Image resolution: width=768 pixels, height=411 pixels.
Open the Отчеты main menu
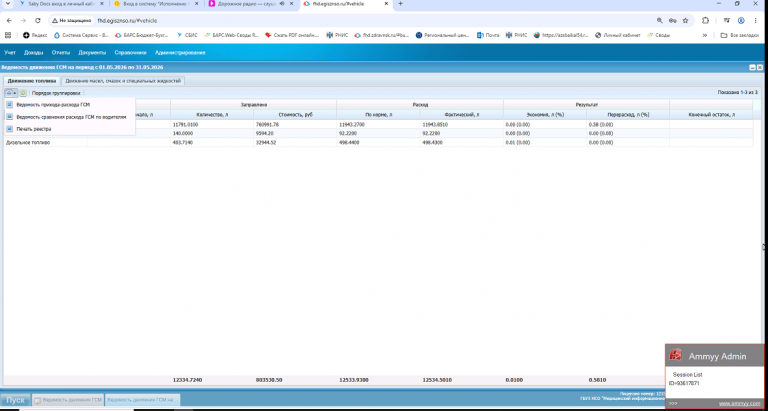pos(61,52)
